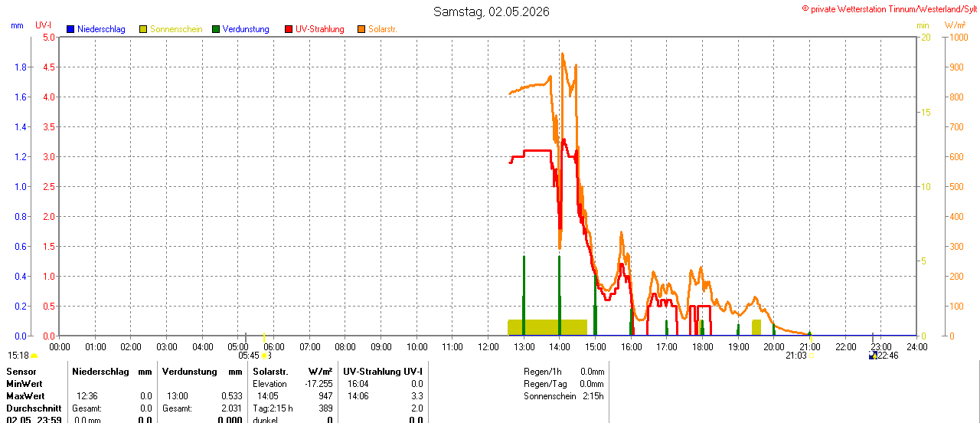The width and height of the screenshot is (980, 423).
Task: Click the MinWert row label
Action: click(24, 383)
